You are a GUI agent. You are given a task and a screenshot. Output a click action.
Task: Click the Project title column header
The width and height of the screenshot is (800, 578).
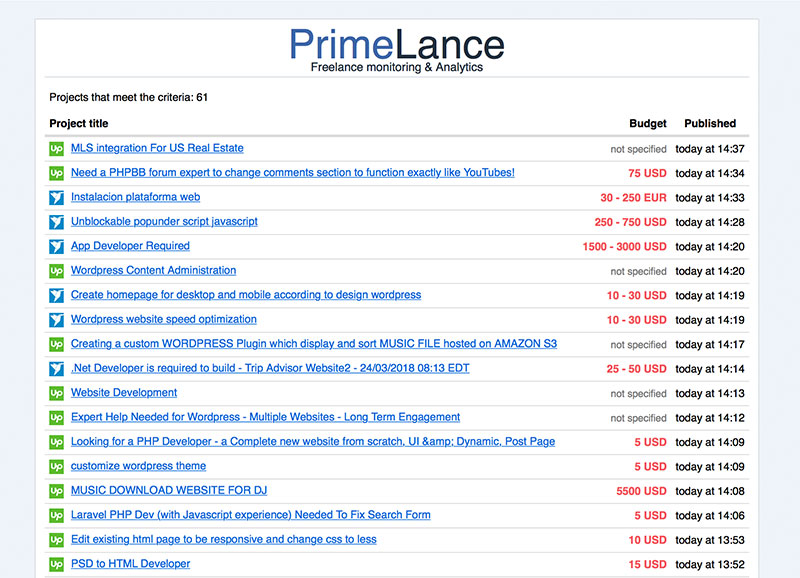tap(79, 123)
